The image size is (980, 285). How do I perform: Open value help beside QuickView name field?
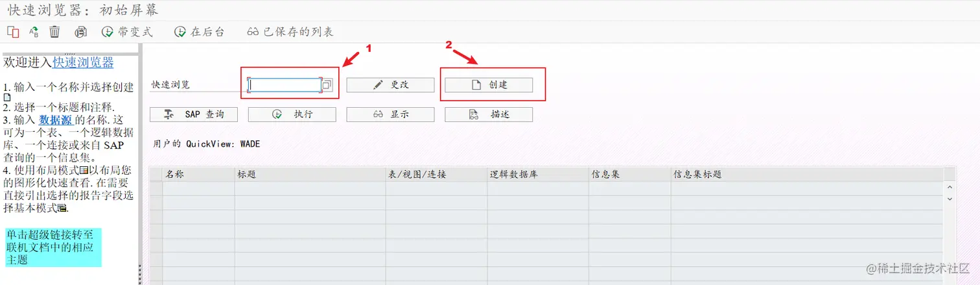coord(327,85)
